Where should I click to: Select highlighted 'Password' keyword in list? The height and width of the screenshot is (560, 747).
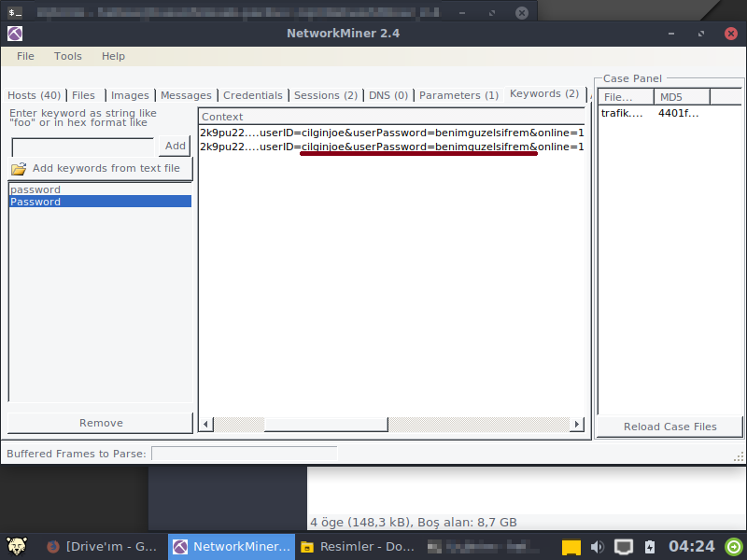[x=100, y=202]
